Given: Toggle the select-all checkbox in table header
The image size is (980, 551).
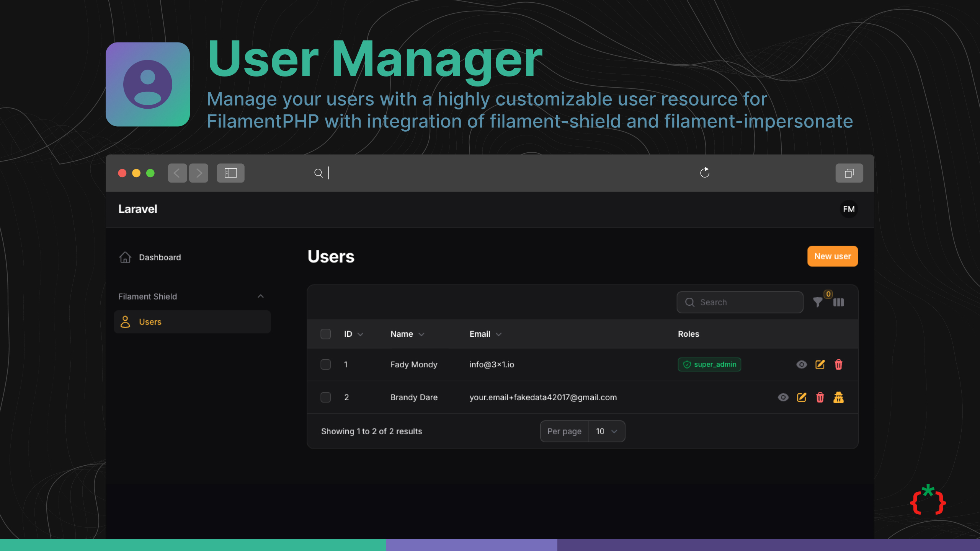Looking at the screenshot, I should pyautogui.click(x=326, y=334).
